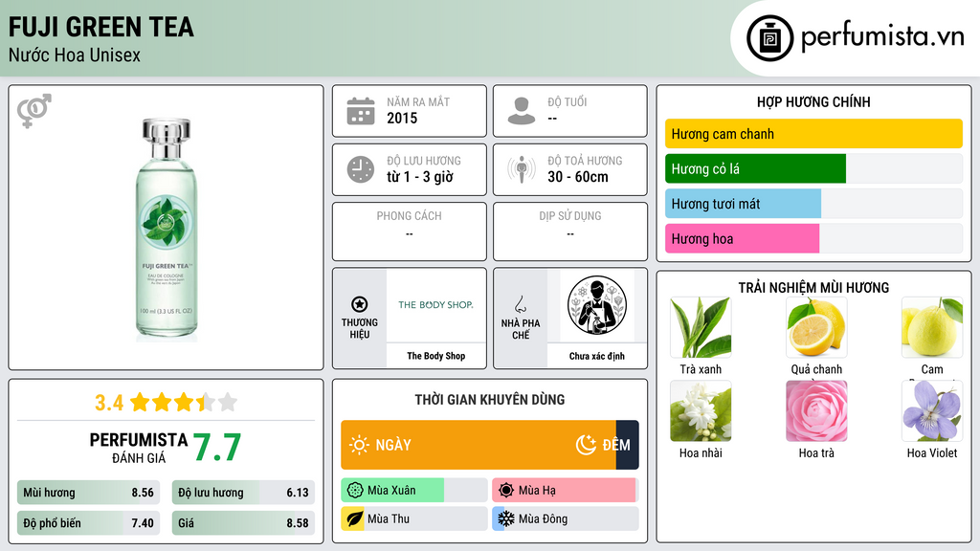Screen dimensions: 980x551
Task: Select the Hoa trà note image
Action: click(x=816, y=411)
